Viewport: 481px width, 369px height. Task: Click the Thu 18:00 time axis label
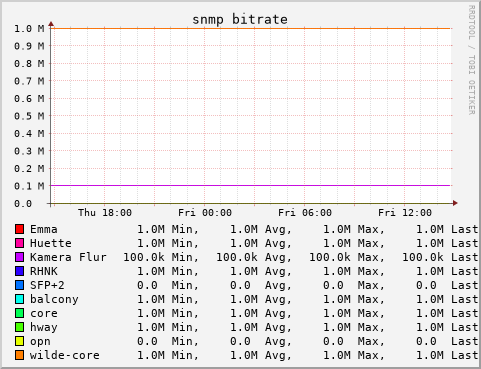tap(105, 213)
